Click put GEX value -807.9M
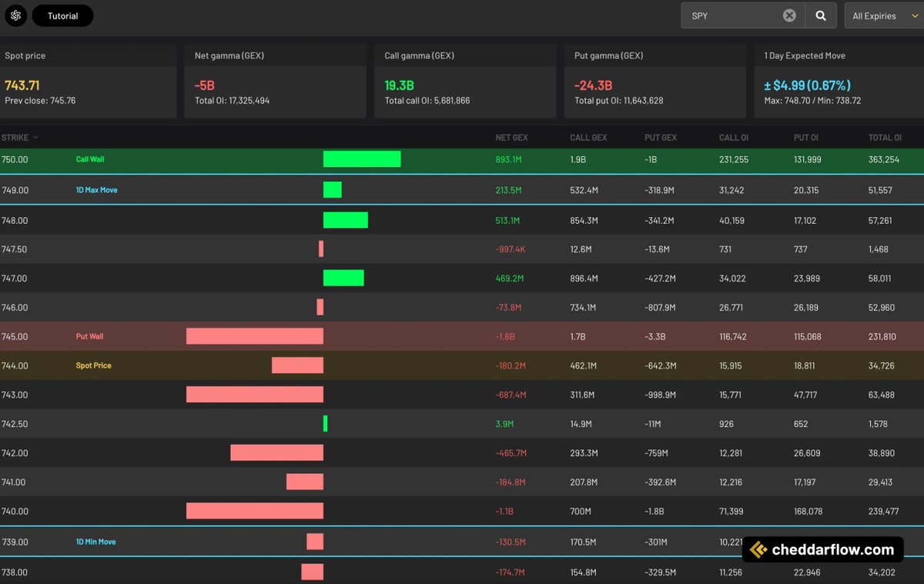This screenshot has width=924, height=584. [x=660, y=307]
